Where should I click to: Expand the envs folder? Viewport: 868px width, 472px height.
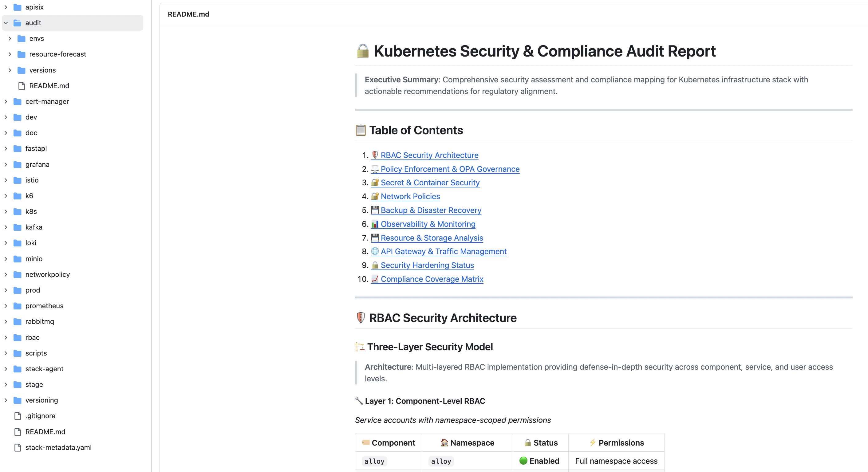click(9, 38)
